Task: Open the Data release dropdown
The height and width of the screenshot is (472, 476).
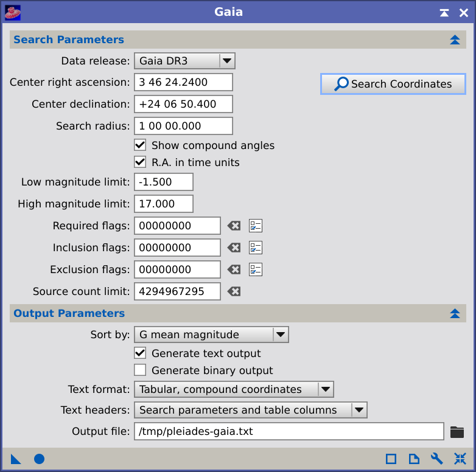Action: click(x=184, y=61)
